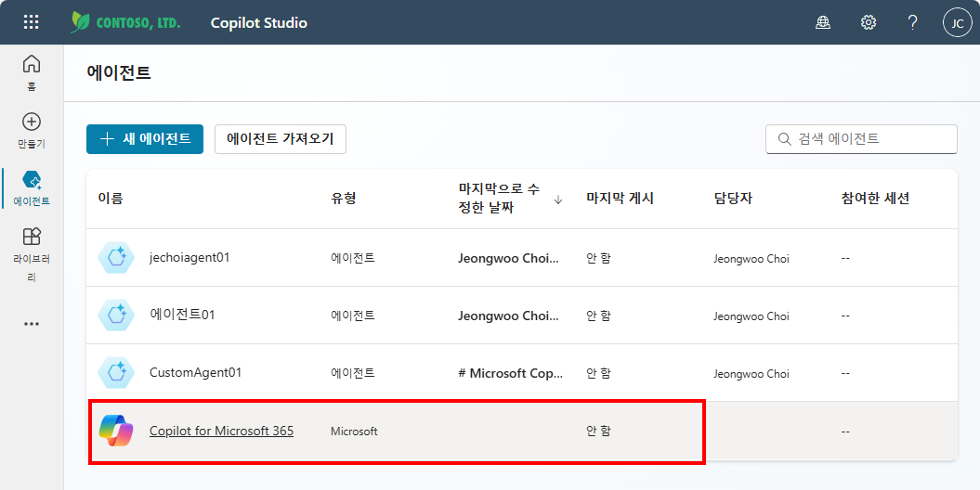Sort by the 유형 column header
Viewport: 980px width, 490px height.
[x=343, y=199]
